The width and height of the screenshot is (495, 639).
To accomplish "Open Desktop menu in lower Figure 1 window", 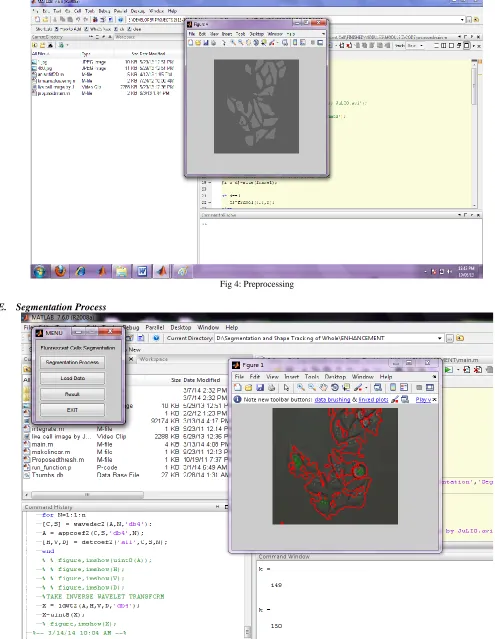I will pos(335,377).
